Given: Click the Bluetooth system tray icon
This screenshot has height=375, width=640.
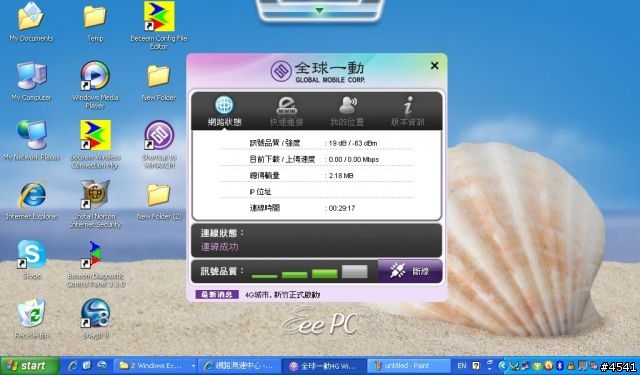Looking at the screenshot, I should coord(560,366).
